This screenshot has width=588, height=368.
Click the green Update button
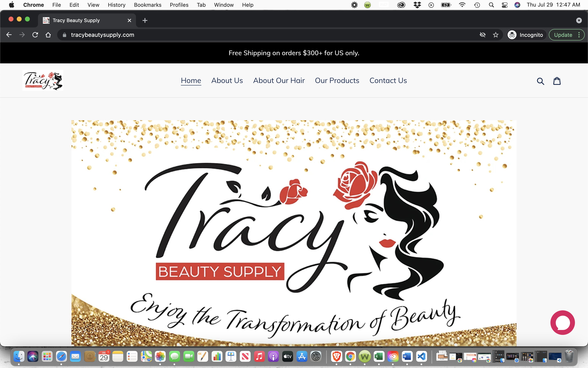tap(563, 35)
